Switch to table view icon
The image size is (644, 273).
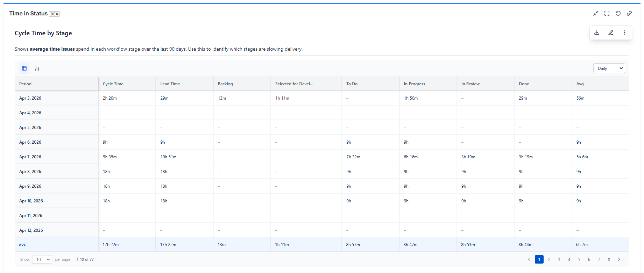24,68
